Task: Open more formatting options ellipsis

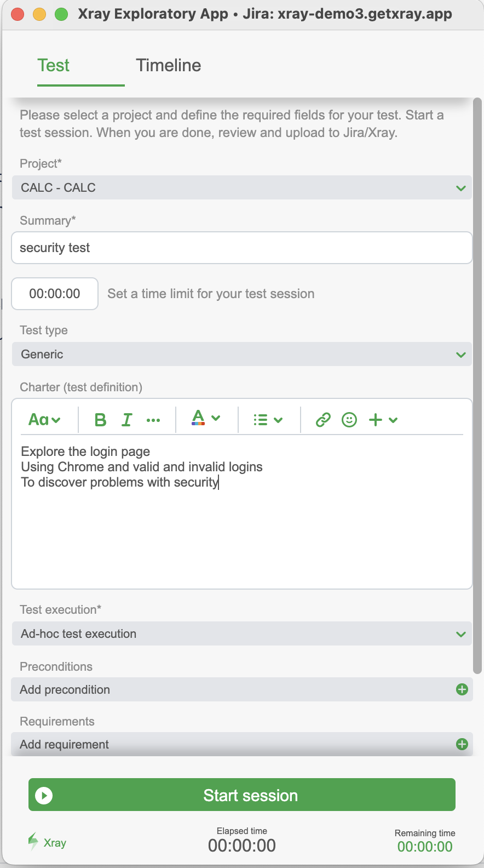Action: (153, 420)
